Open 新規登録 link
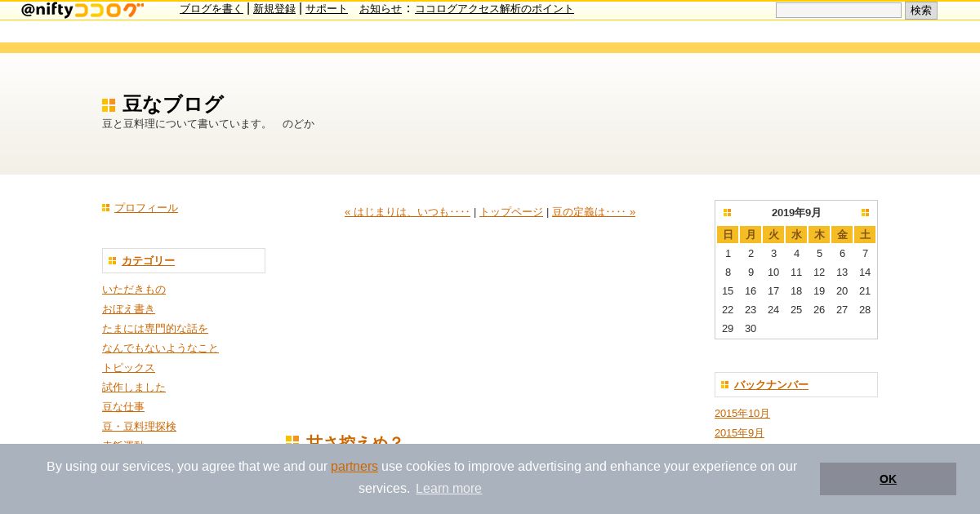This screenshot has height=514, width=980. [x=274, y=9]
